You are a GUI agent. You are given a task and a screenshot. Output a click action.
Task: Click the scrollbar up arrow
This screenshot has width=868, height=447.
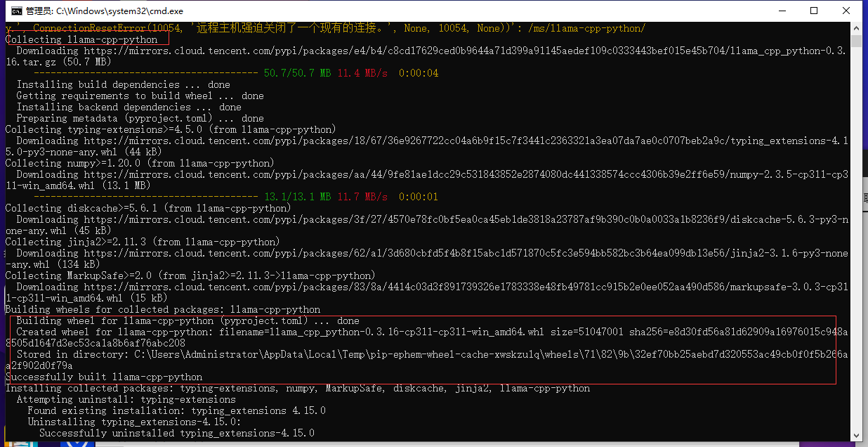tap(855, 28)
